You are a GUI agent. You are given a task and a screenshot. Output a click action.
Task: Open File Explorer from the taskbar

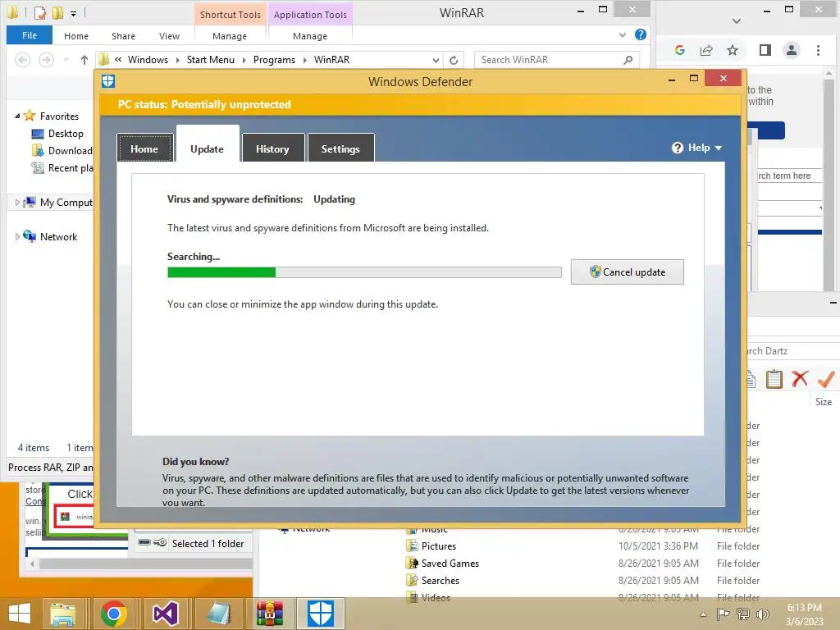tap(62, 614)
